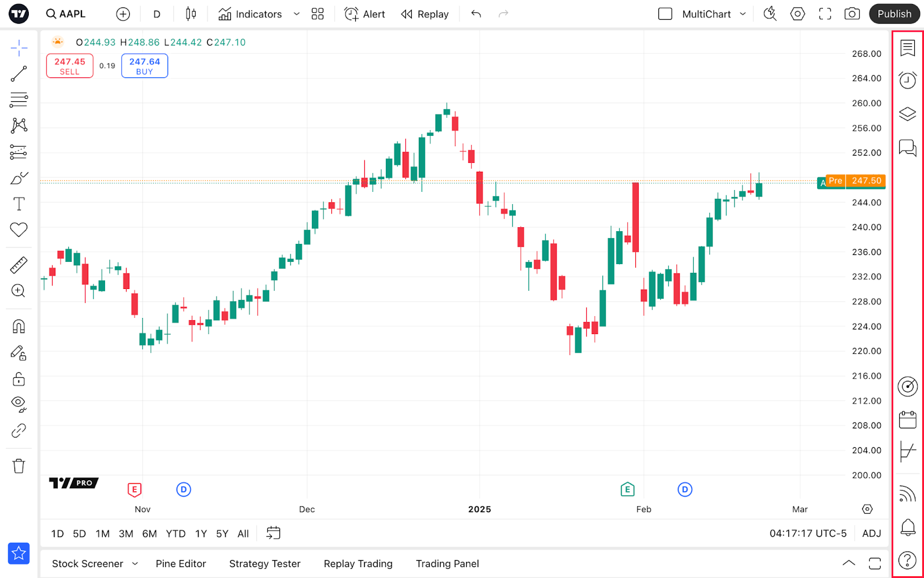
Task: Select the crosshair cursor tool
Action: click(18, 48)
